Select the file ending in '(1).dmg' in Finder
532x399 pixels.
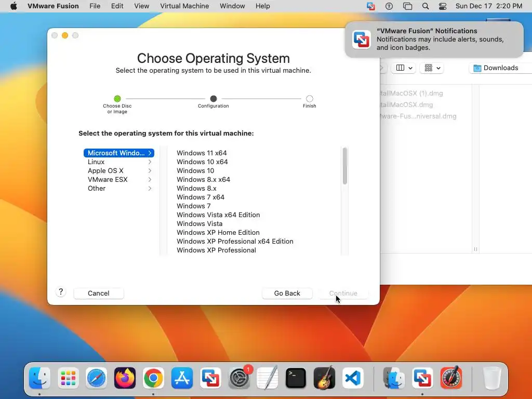click(411, 94)
